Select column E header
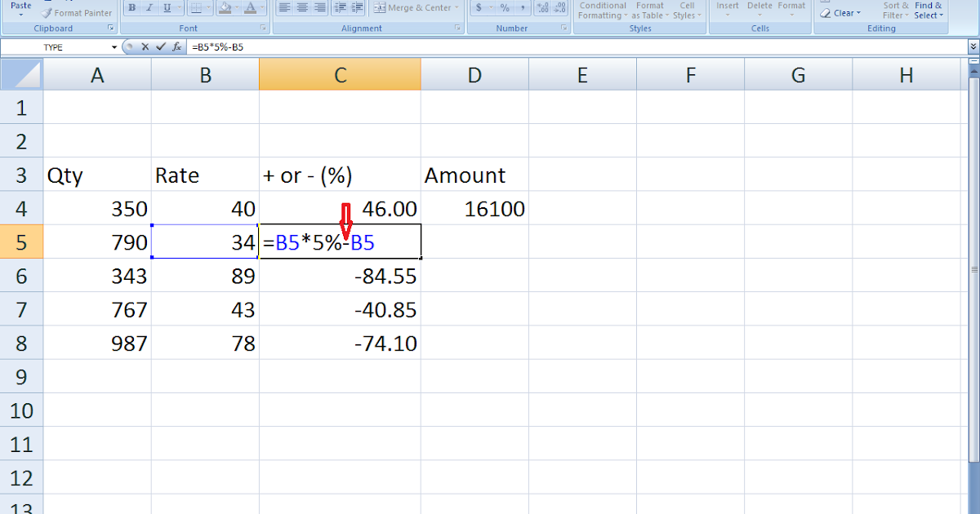The height and width of the screenshot is (514, 980). 582,75
